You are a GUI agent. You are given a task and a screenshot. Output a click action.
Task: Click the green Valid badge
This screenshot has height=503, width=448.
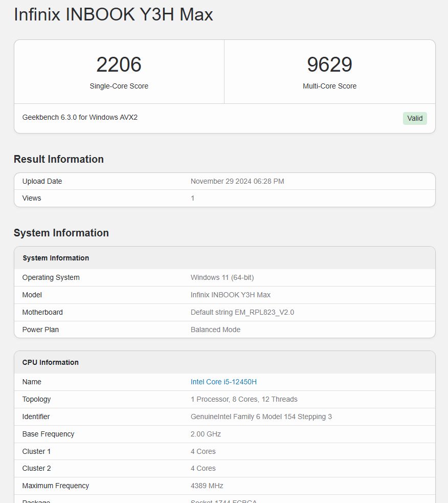415,118
